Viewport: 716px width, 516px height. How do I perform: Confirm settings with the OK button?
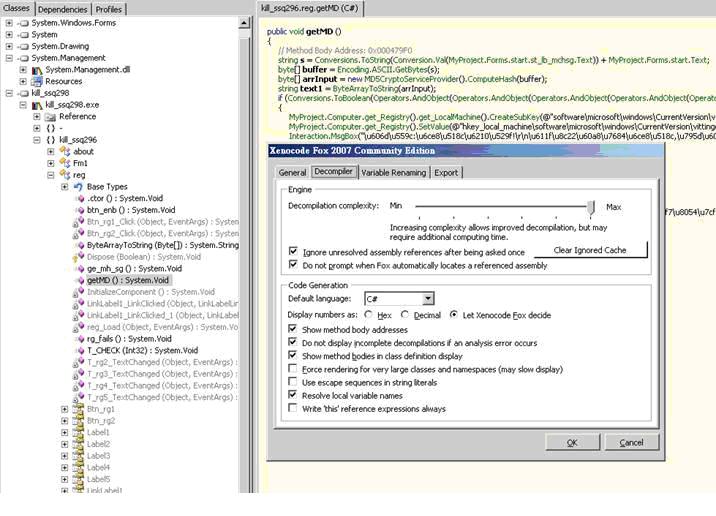(572, 442)
